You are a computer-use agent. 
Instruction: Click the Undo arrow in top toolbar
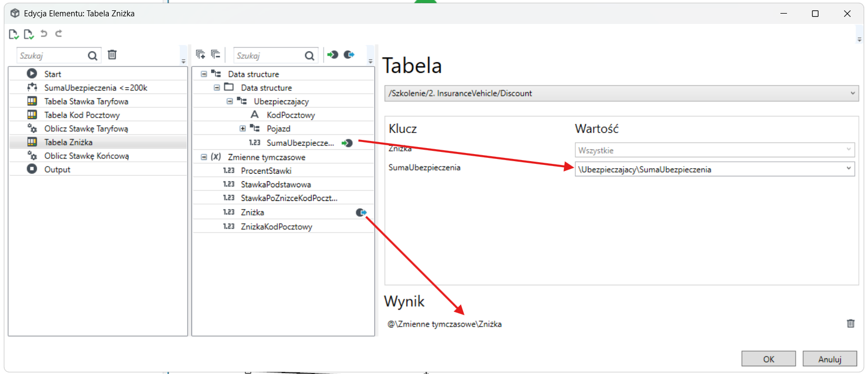(44, 34)
